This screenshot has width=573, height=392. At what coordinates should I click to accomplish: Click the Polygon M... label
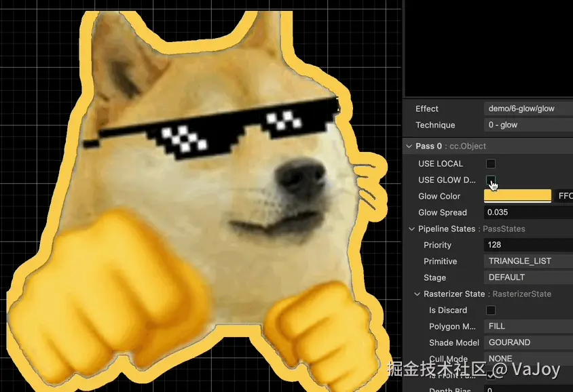[x=452, y=327]
